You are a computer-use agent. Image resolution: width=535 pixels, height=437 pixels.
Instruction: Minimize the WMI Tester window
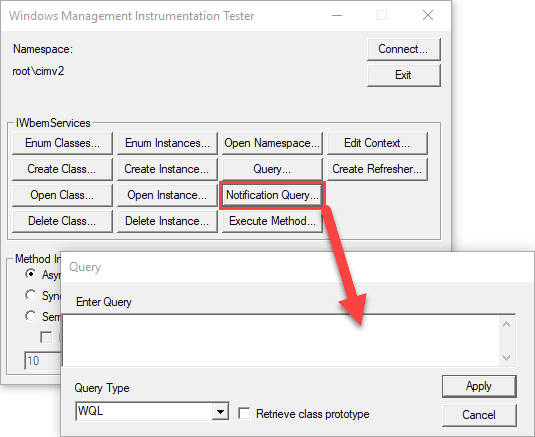(x=337, y=16)
